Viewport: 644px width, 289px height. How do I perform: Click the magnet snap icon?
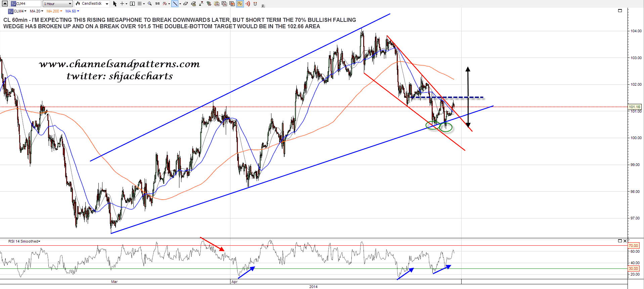pos(255,4)
